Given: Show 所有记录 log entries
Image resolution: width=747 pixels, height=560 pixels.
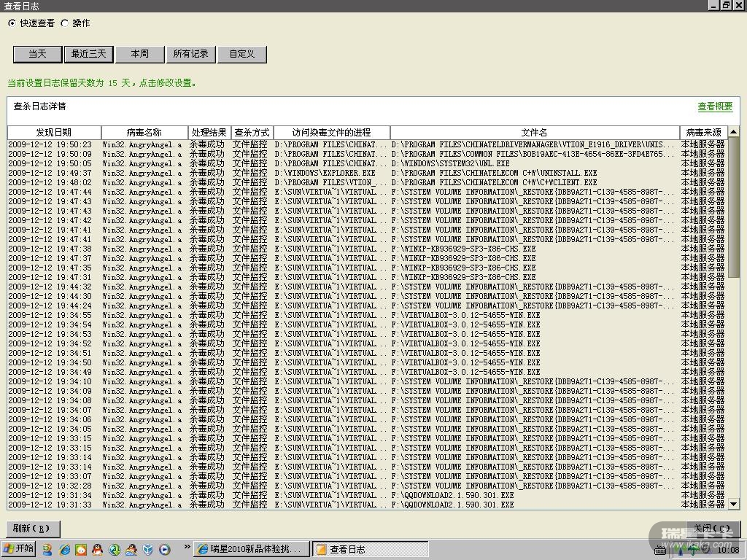Looking at the screenshot, I should [191, 54].
